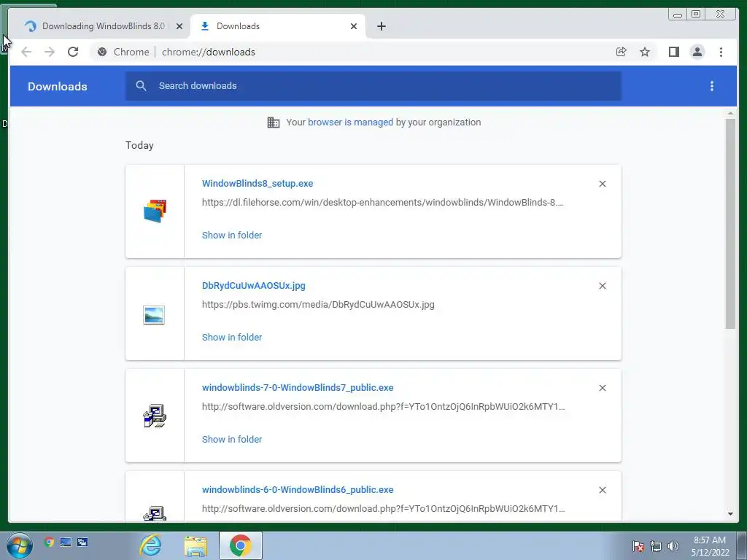Click the scrollbar down arrow
This screenshot has width=747, height=560.
(730, 514)
